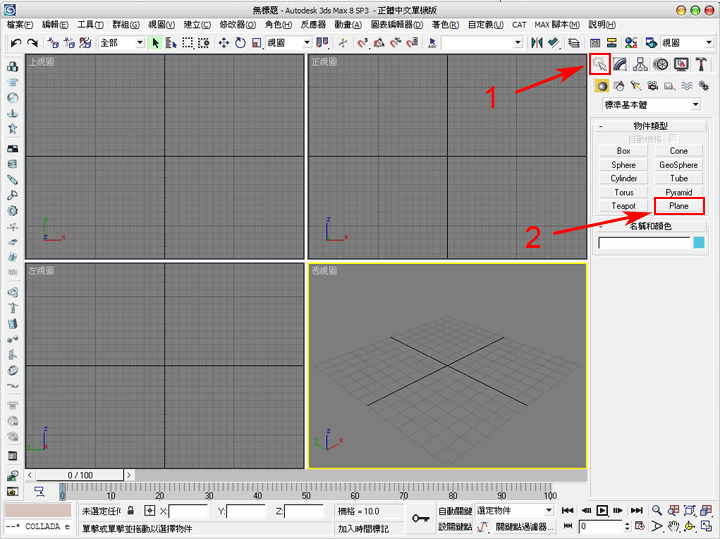
Task: Activate the Bind to Space Warp tool
Action: (85, 43)
